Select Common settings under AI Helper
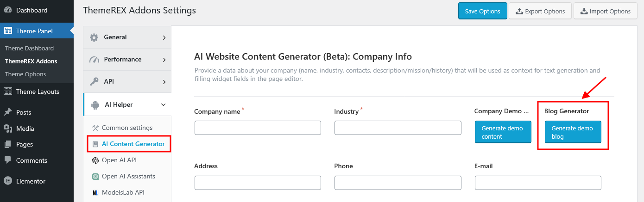This screenshot has height=202, width=644. point(127,128)
